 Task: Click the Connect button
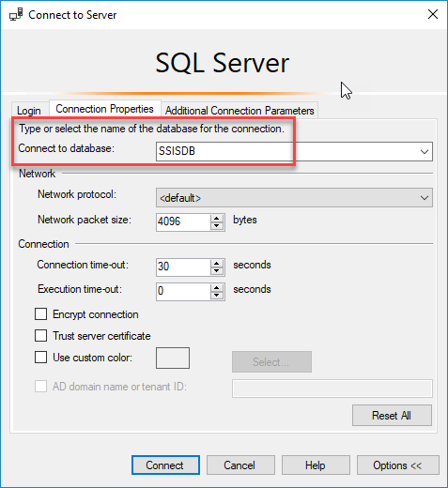(165, 465)
